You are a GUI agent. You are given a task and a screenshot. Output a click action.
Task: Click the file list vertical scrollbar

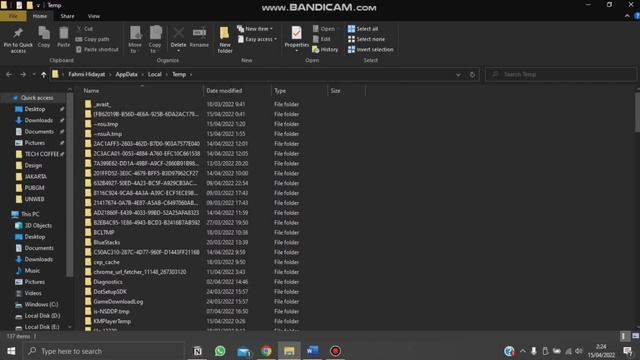(637, 112)
